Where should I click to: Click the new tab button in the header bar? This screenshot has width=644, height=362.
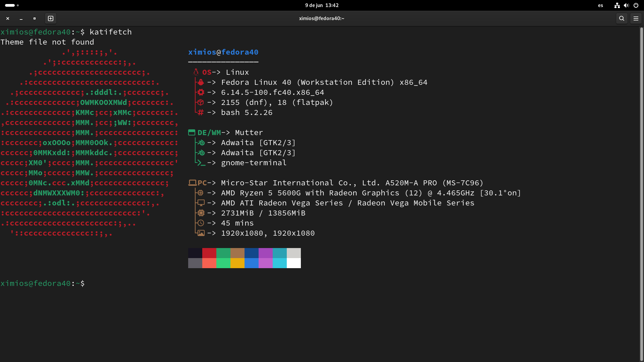point(51,18)
